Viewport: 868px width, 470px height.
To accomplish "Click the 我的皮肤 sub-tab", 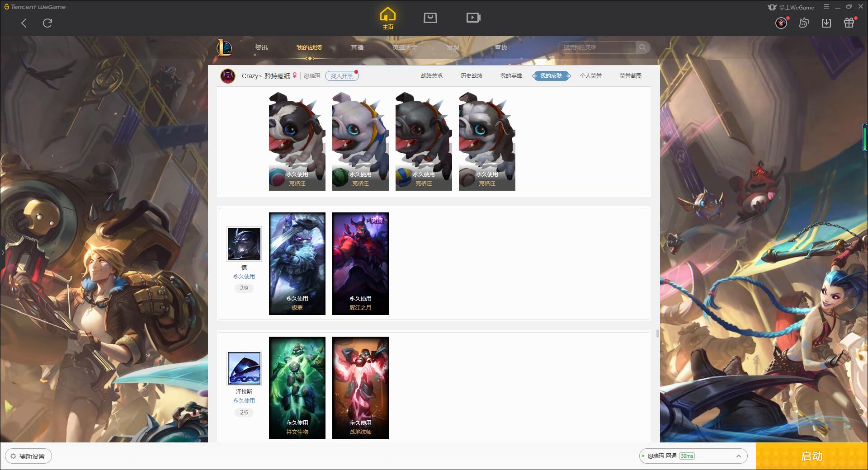I will (551, 76).
